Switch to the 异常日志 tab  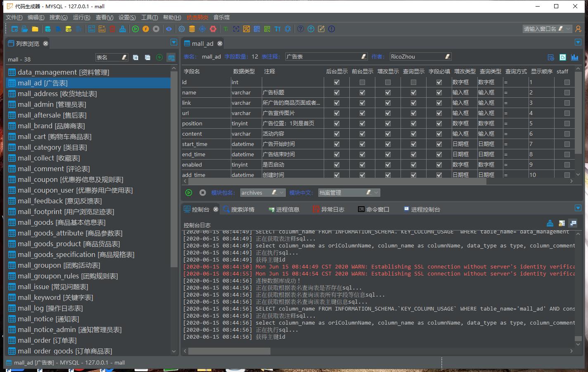click(329, 210)
